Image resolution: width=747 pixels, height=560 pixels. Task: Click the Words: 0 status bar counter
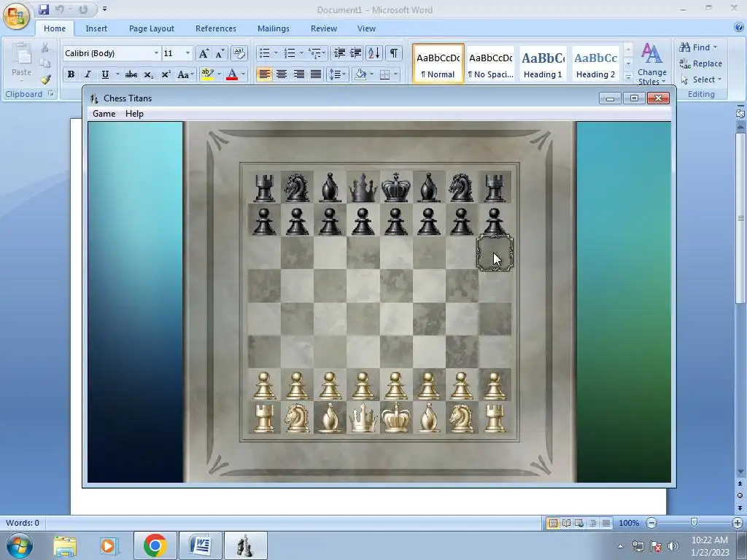point(23,523)
